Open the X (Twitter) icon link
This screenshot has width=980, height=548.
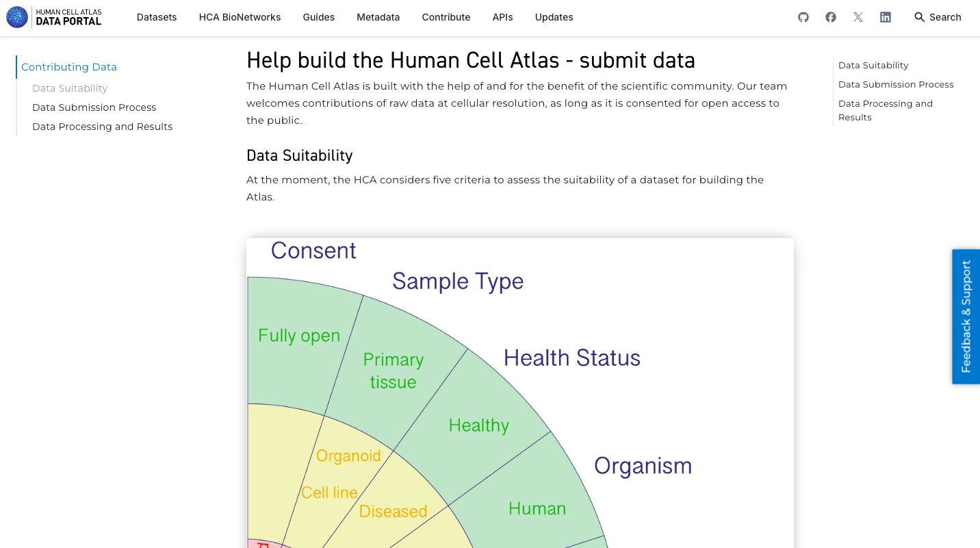(858, 17)
